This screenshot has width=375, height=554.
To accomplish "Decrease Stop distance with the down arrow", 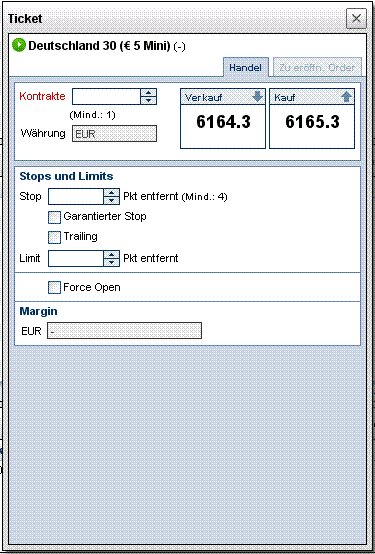I will 112,200.
